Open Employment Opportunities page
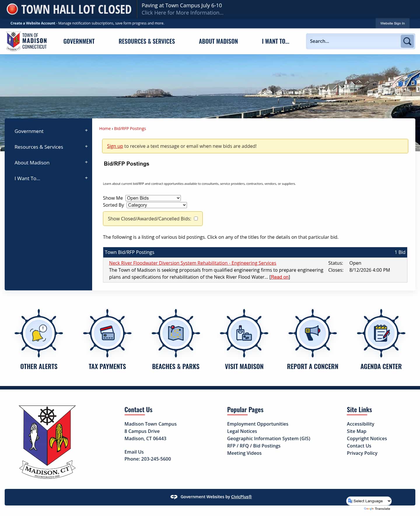 (x=258, y=424)
